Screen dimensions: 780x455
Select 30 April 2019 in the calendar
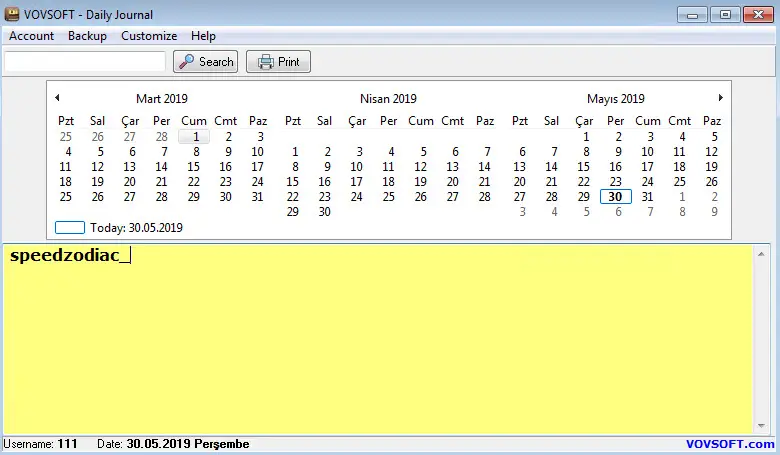(x=324, y=211)
